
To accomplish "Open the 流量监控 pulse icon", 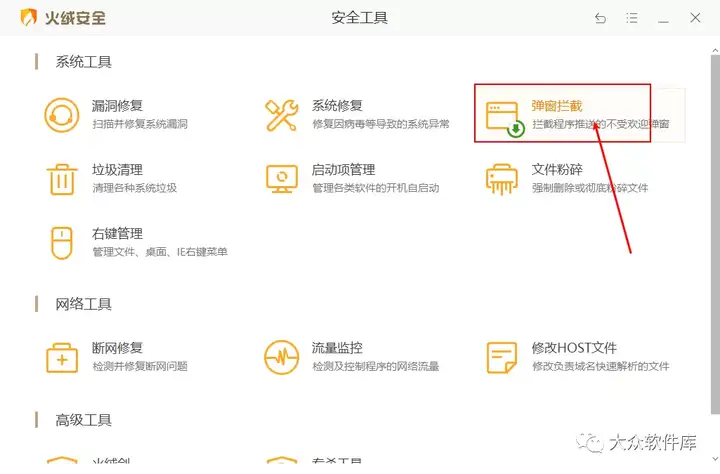I will tap(281, 357).
